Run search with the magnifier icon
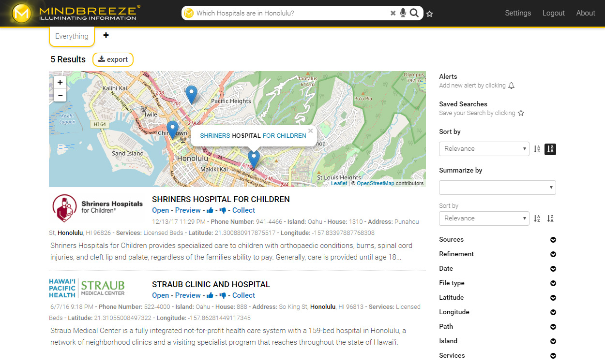 (414, 13)
